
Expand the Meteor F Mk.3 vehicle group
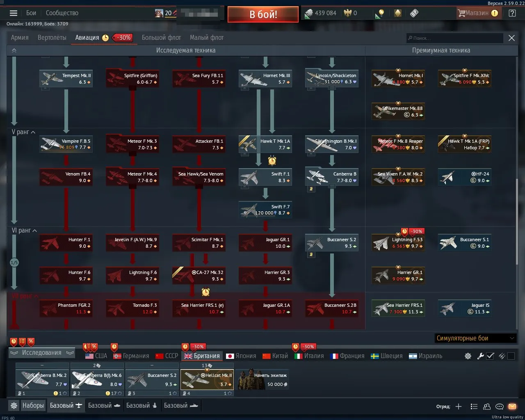coord(132,144)
